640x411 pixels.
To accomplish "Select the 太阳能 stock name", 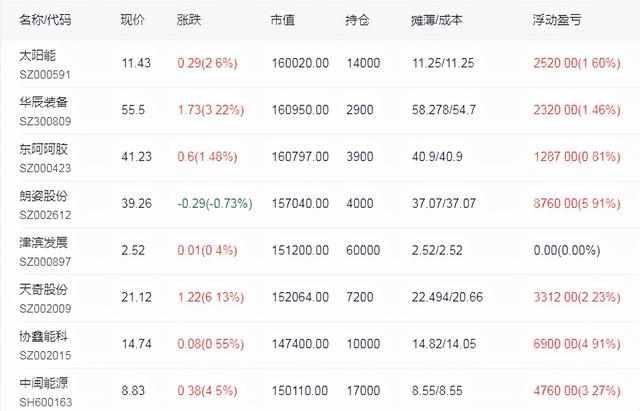I will click(x=38, y=55).
